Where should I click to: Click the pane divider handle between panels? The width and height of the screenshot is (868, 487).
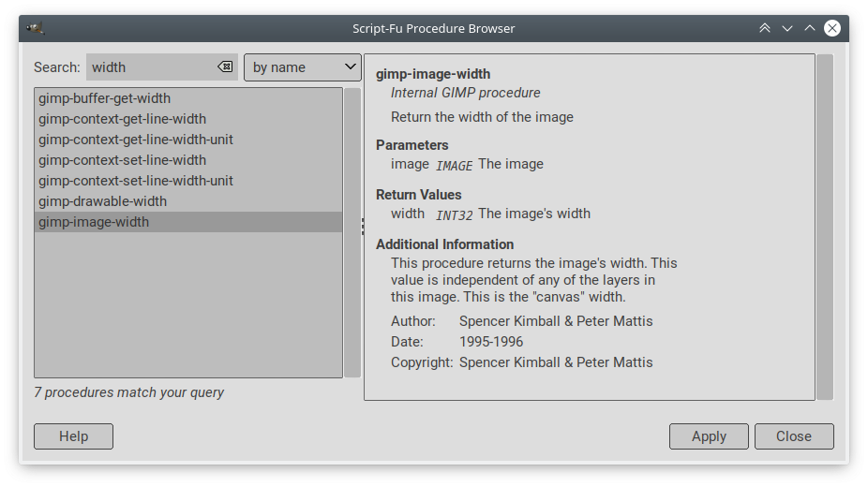click(x=363, y=226)
